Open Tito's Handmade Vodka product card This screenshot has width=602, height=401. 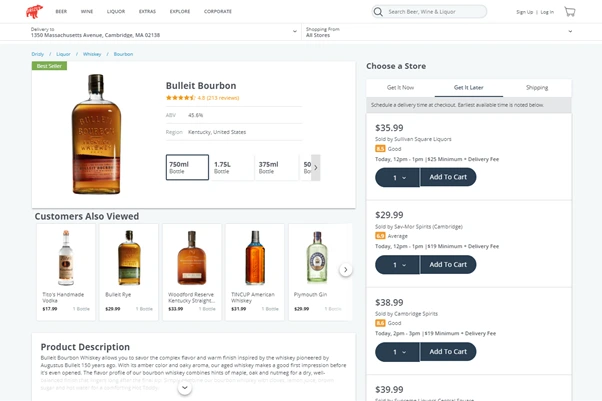click(x=66, y=272)
